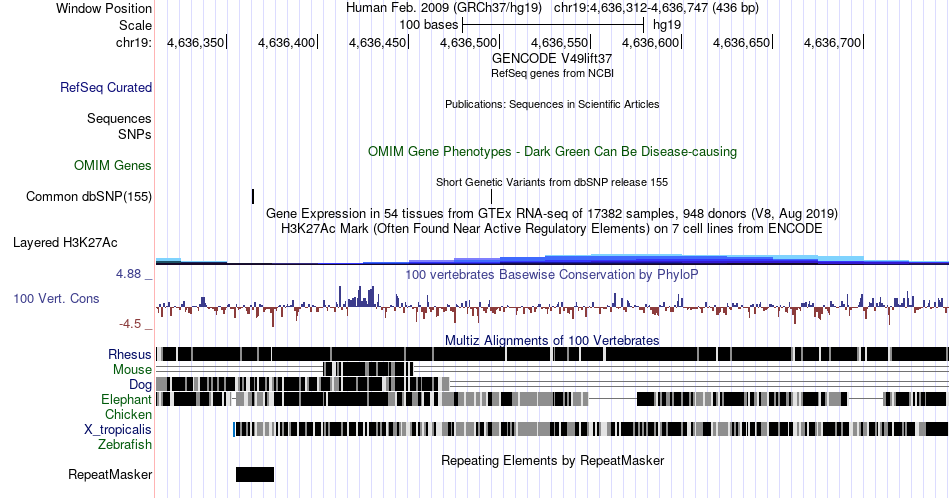Click Repeating Elements by RepeatMasker title

(552, 460)
